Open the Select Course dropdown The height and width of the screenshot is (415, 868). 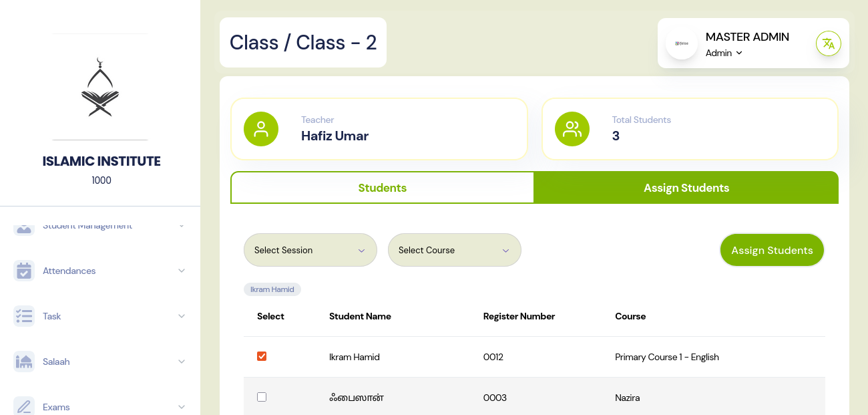point(454,250)
